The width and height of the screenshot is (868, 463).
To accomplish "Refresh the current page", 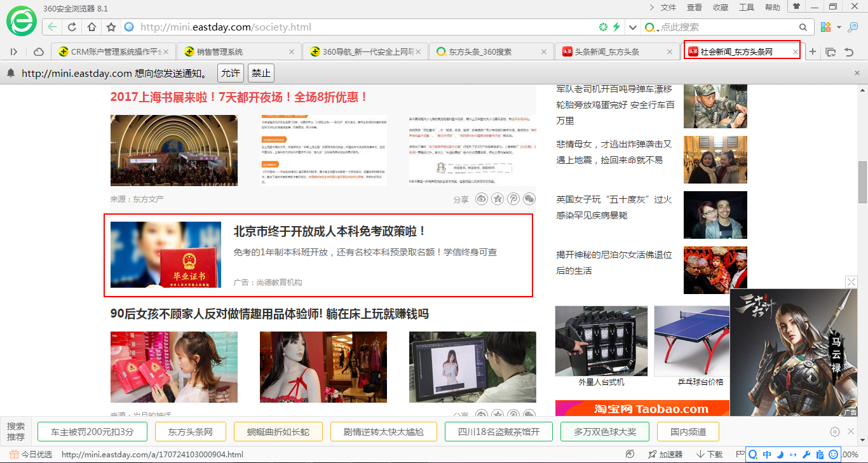I will coord(72,27).
